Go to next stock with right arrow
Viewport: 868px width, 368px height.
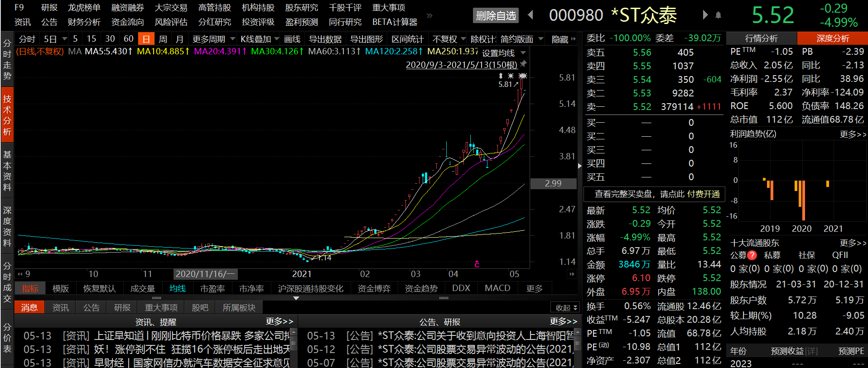click(705, 15)
